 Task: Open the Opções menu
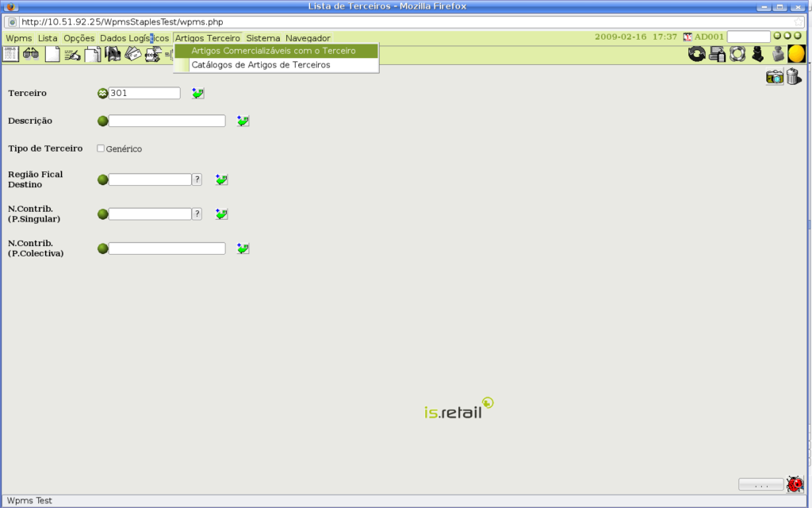pyautogui.click(x=79, y=38)
